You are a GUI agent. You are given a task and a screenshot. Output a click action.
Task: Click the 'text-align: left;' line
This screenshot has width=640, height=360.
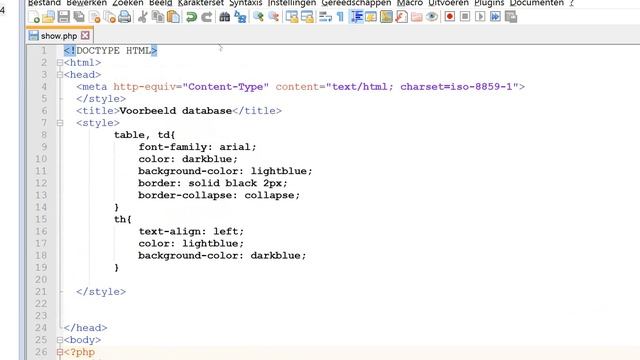pyautogui.click(x=191, y=231)
